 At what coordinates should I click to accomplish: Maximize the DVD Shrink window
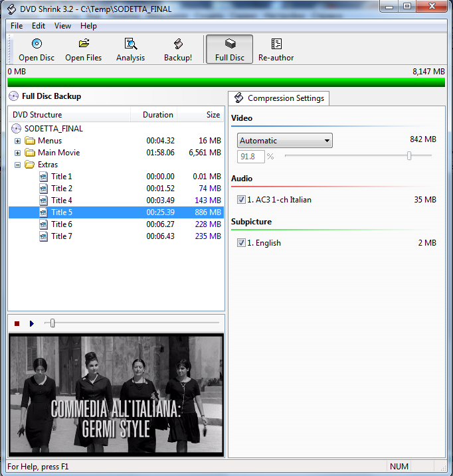click(407, 7)
